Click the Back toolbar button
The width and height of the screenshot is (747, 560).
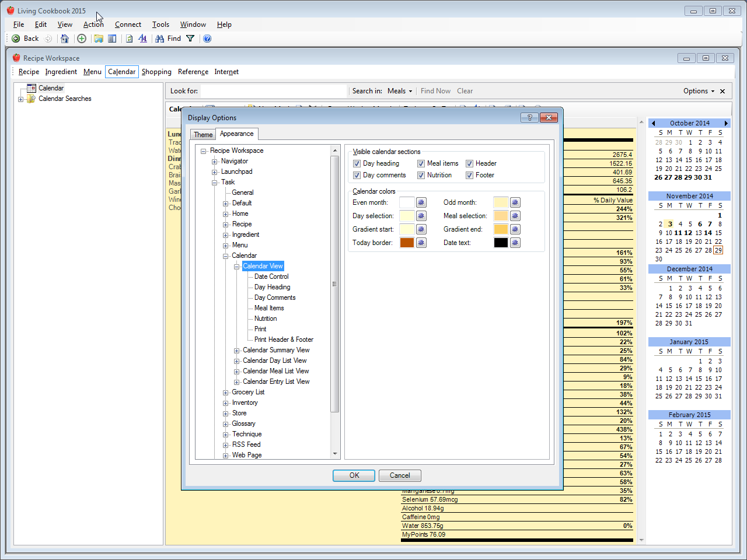(x=25, y=38)
